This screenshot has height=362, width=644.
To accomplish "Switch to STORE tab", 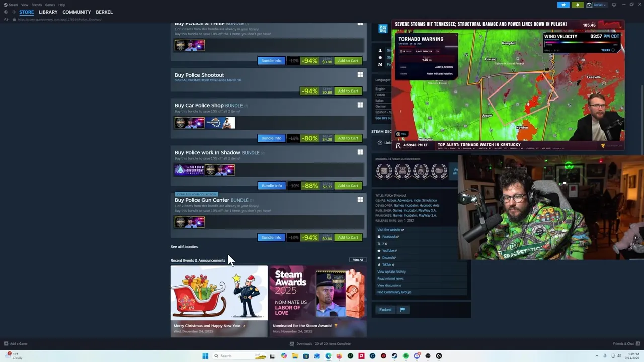I will 27,12.
